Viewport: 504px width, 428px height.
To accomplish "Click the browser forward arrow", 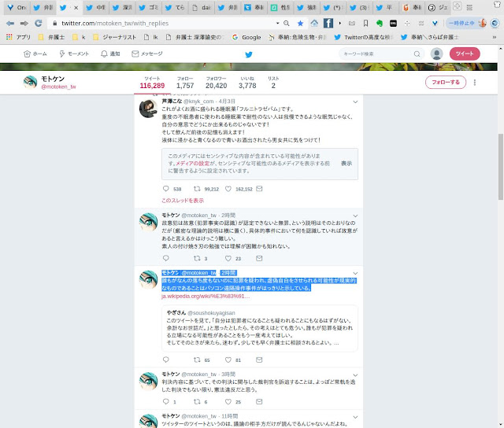I will tap(24, 23).
